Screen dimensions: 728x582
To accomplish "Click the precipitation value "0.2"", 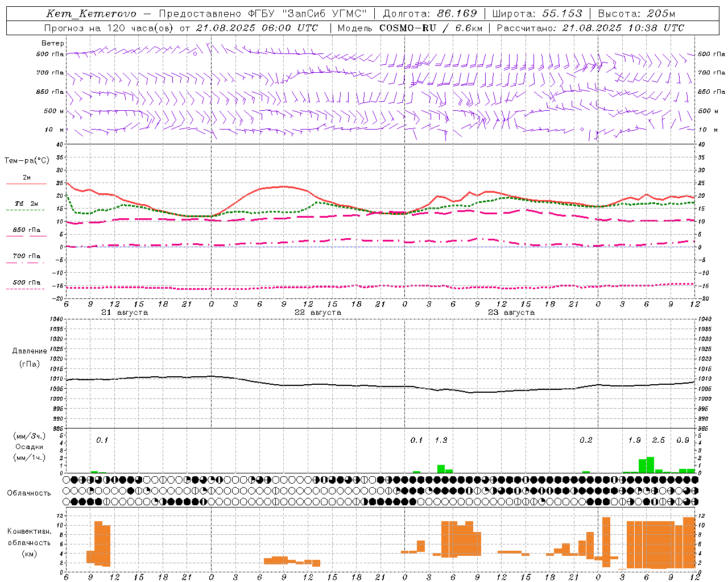I will click(x=586, y=440).
